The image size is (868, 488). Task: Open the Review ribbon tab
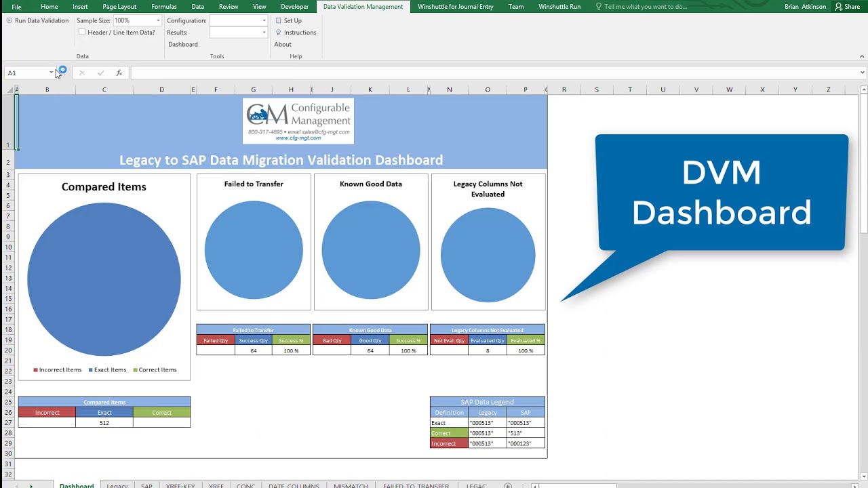tap(229, 6)
